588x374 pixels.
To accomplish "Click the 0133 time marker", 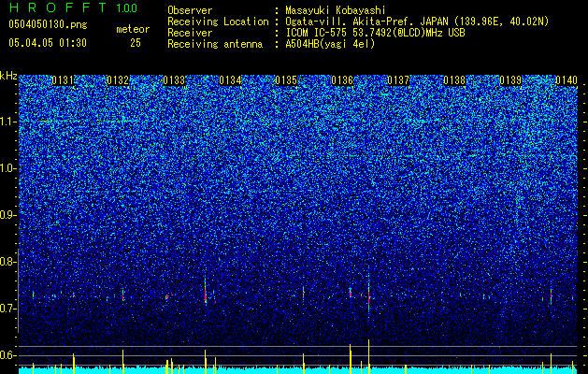I will (175, 80).
